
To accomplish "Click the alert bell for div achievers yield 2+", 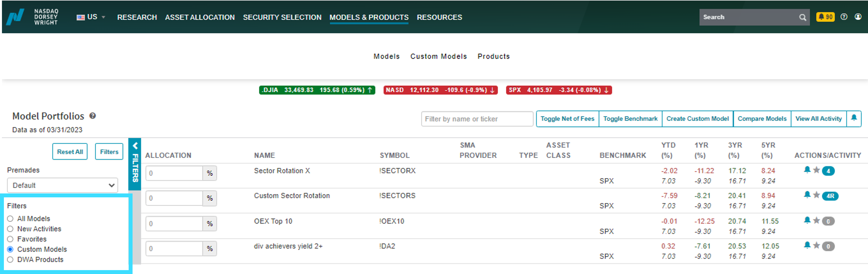I will [x=807, y=245].
